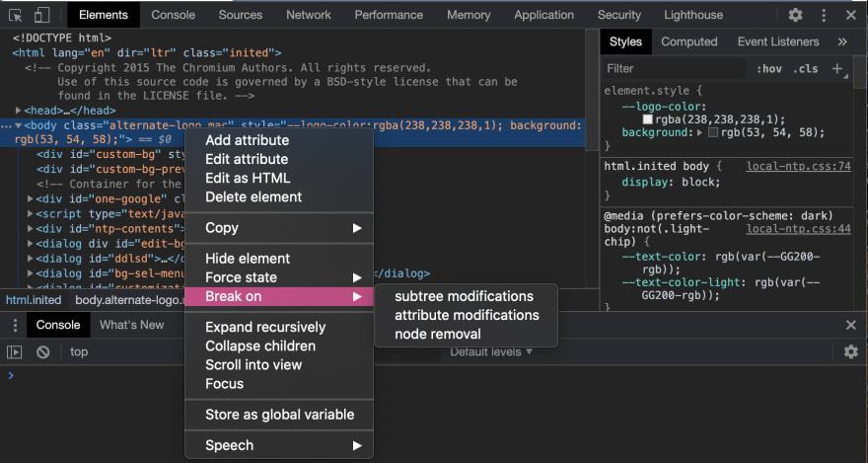Open the local-ntp.css:44 source link
Screen dimensions: 868x463
click(x=798, y=229)
